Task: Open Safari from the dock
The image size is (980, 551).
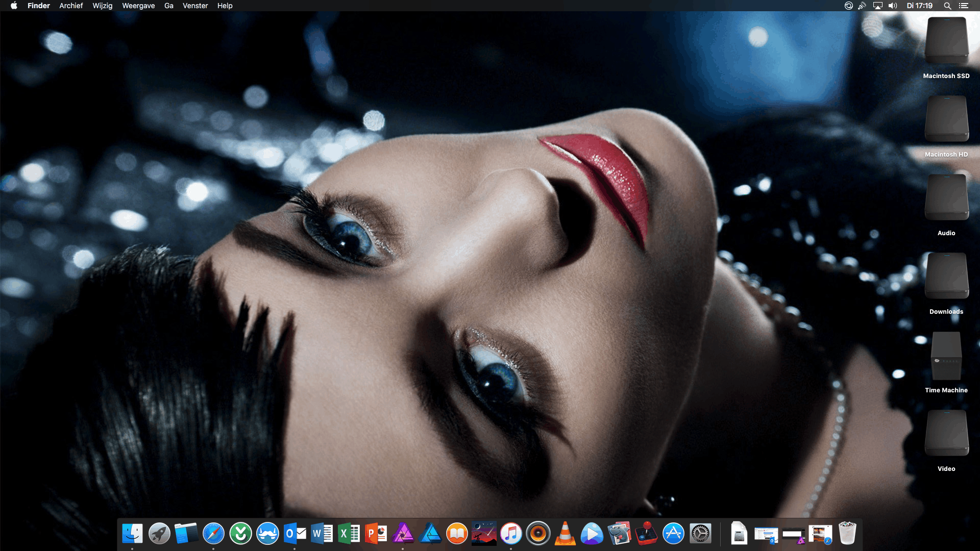Action: [x=213, y=534]
